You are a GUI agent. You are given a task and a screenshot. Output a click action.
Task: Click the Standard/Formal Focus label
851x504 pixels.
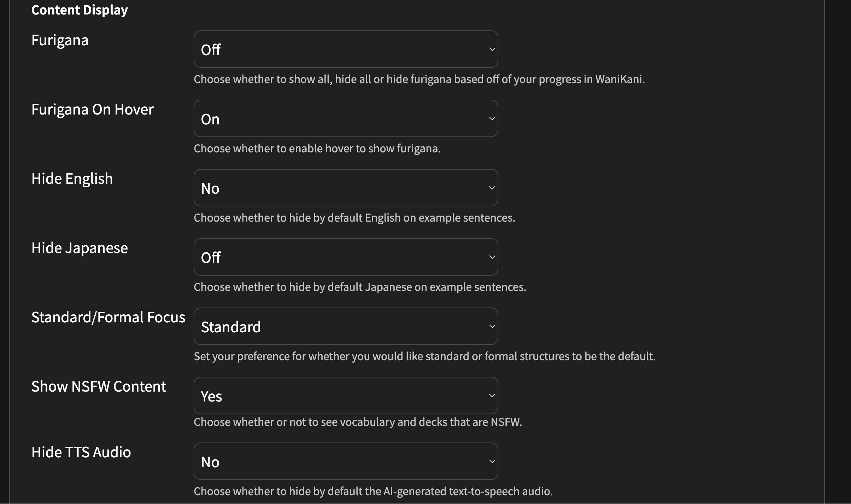[x=108, y=317]
